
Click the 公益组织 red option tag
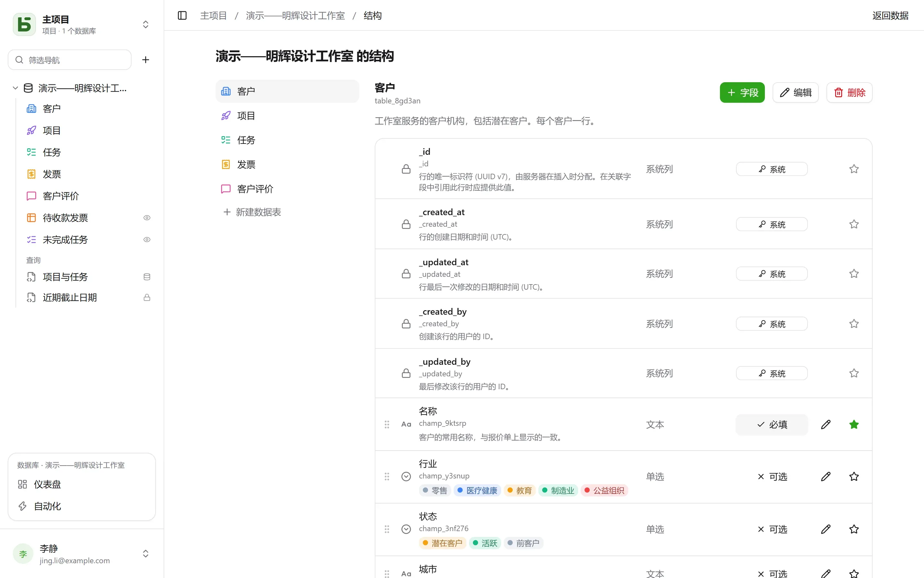point(604,490)
